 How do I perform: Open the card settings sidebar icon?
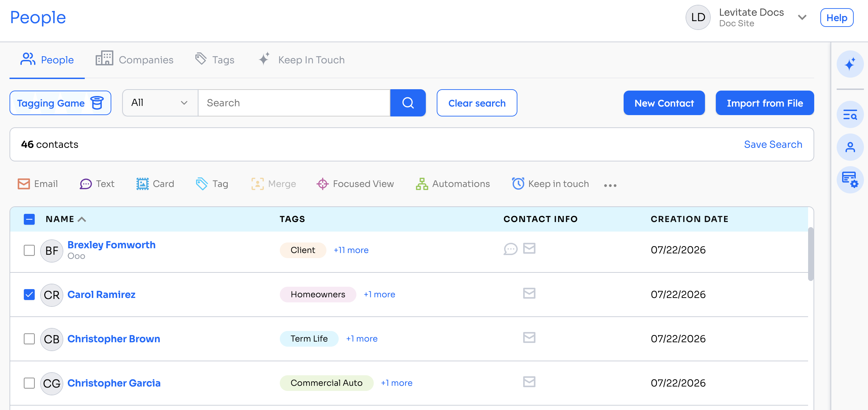tap(850, 179)
